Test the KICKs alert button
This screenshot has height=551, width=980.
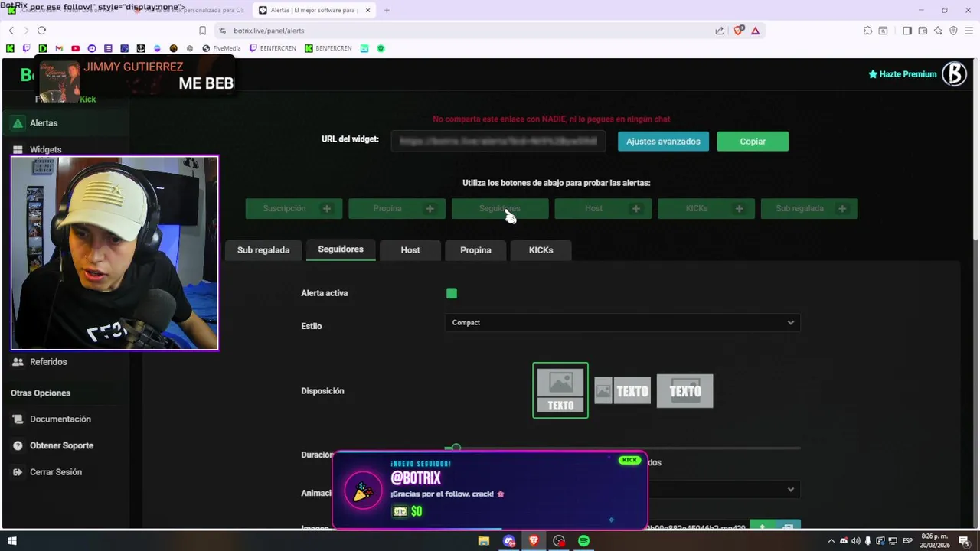[706, 208]
